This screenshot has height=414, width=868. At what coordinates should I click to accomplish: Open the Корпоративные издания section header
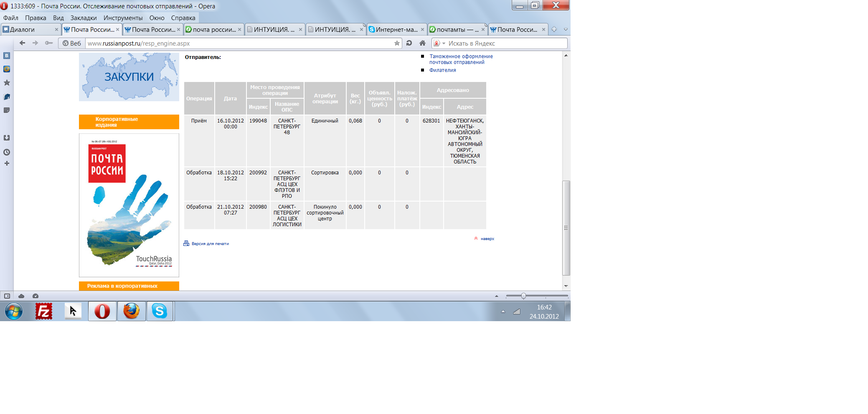(129, 122)
